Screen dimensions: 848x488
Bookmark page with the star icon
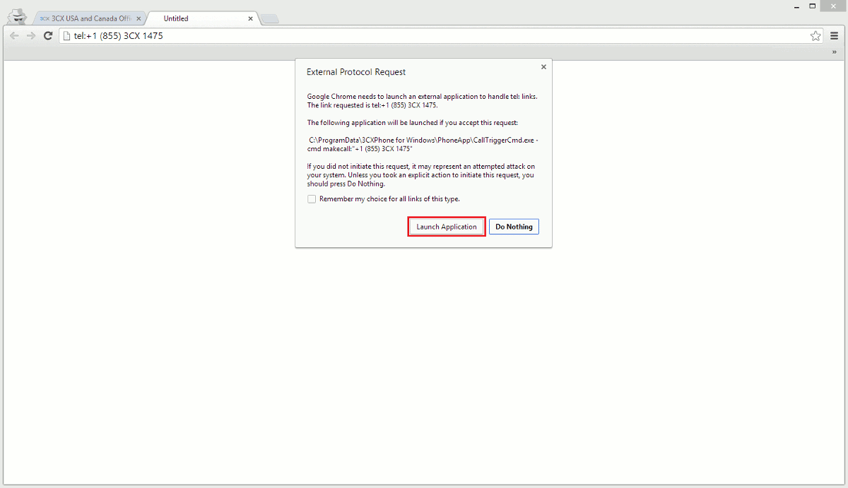pyautogui.click(x=816, y=36)
